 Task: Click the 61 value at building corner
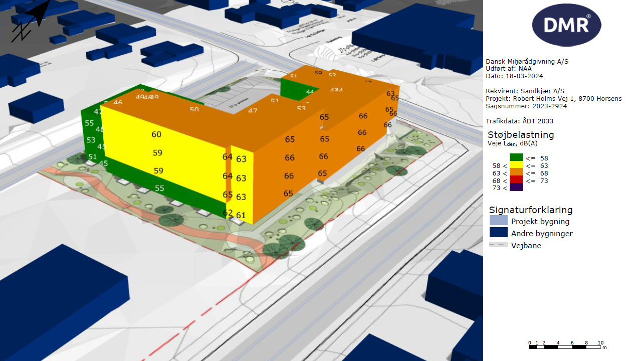pyautogui.click(x=241, y=216)
